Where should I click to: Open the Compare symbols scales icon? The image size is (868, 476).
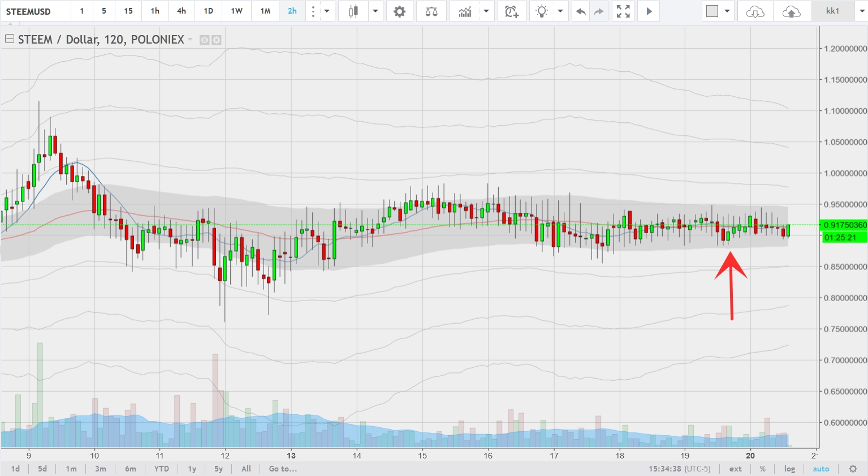tap(431, 11)
